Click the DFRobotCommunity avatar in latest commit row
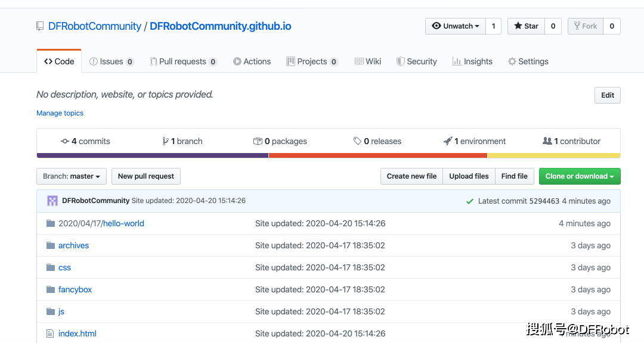The width and height of the screenshot is (644, 343). 52,201
